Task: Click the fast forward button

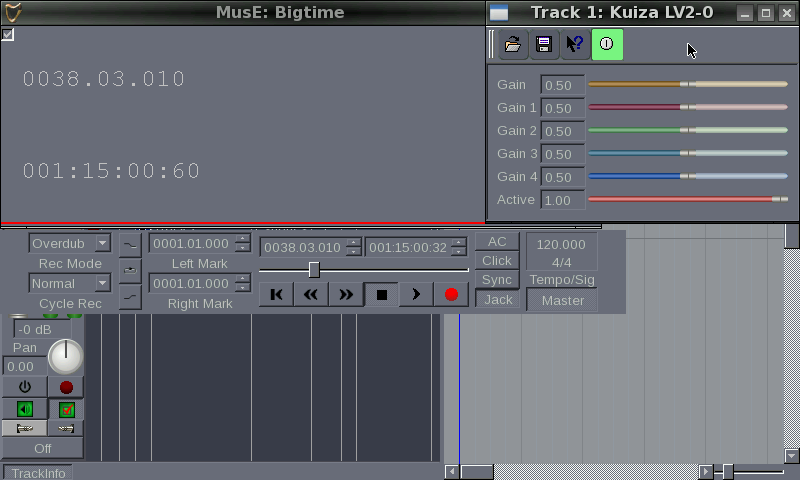Action: 345,294
